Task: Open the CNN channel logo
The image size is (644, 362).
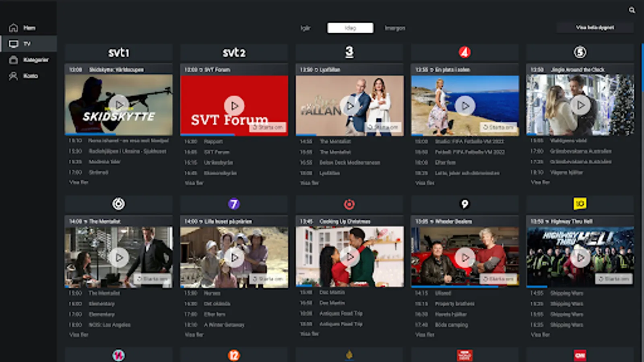Action: (x=580, y=356)
